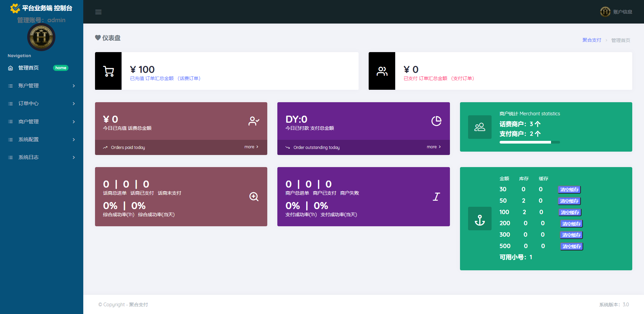Go to 管理首页 in the sidebar
The height and width of the screenshot is (314, 644).
(29, 68)
